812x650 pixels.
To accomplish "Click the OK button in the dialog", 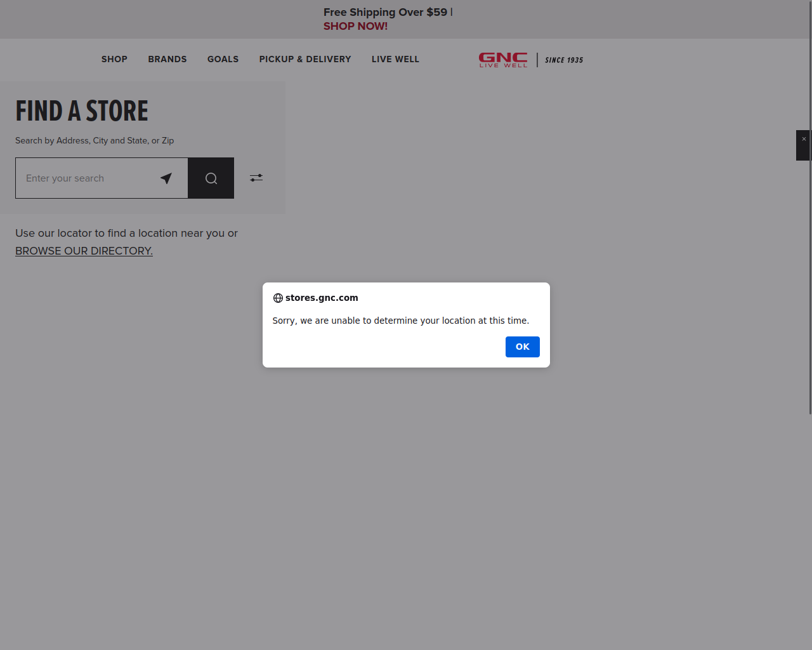I will [x=522, y=347].
